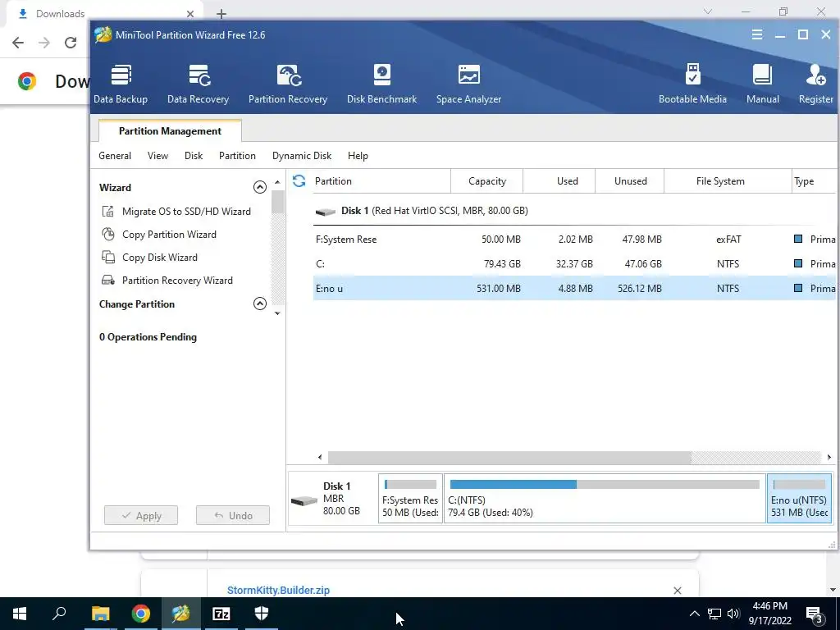The image size is (840, 630).
Task: Start the Disk Benchmark tool
Action: (x=381, y=84)
